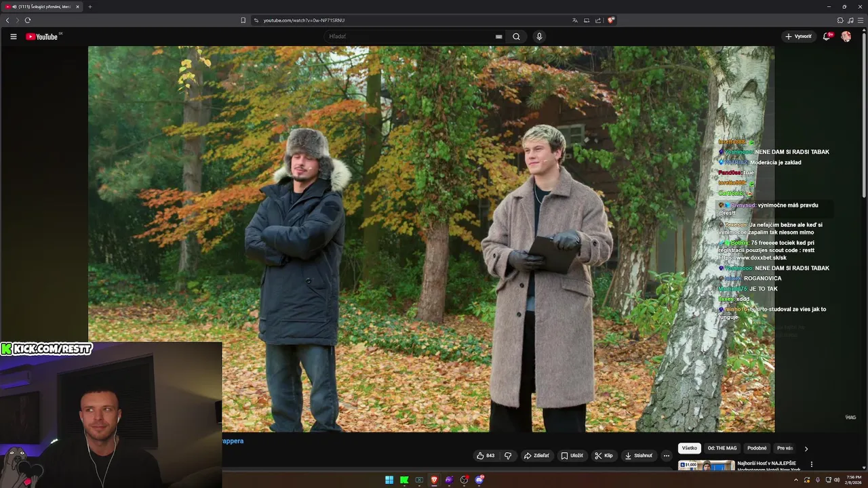Select the Všetko filter chip
The height and width of the screenshot is (488, 868).
pos(690,448)
